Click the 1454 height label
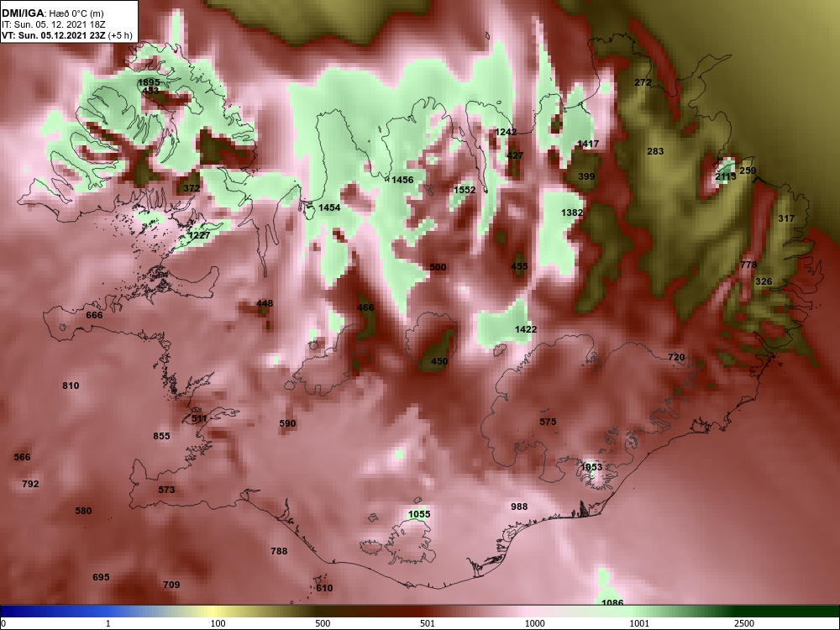840x630 pixels. tap(329, 207)
